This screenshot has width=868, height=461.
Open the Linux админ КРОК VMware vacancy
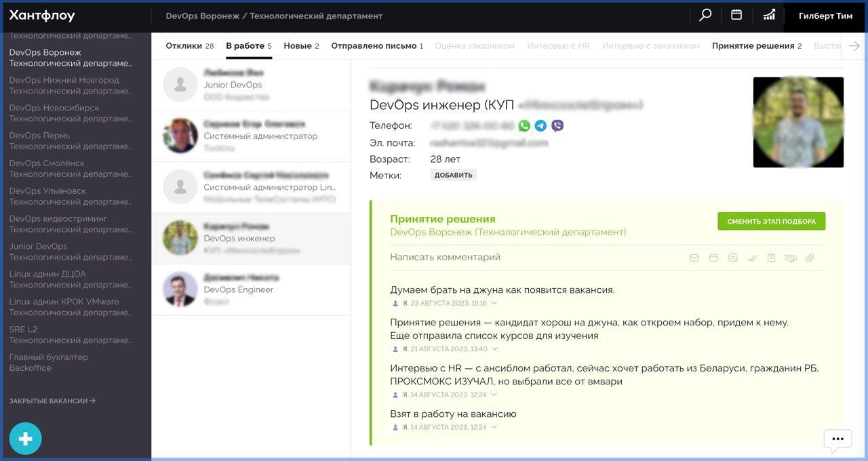click(x=71, y=307)
